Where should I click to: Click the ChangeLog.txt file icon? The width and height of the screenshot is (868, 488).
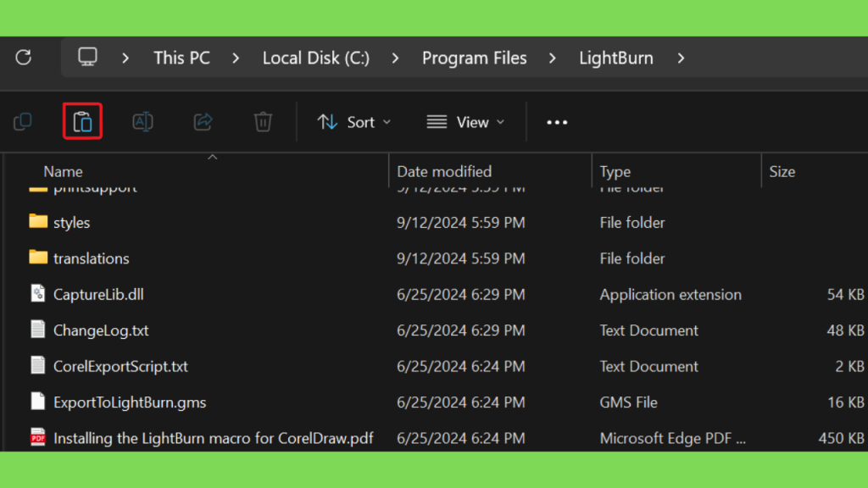37,330
